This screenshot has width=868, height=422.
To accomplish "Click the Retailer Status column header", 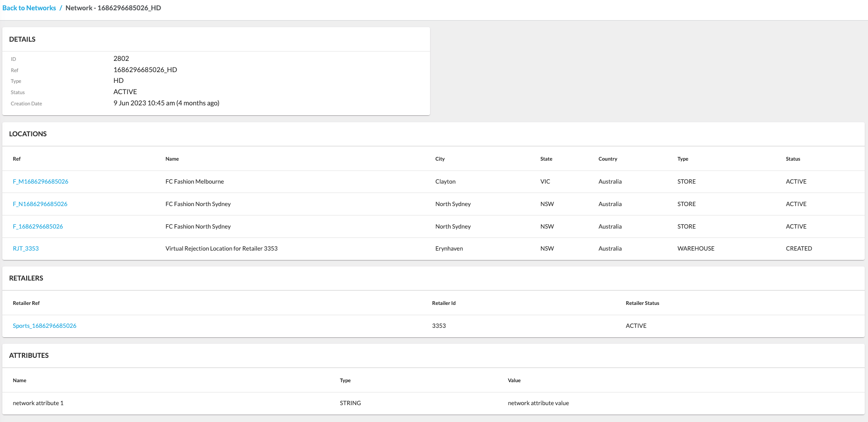I will [642, 303].
